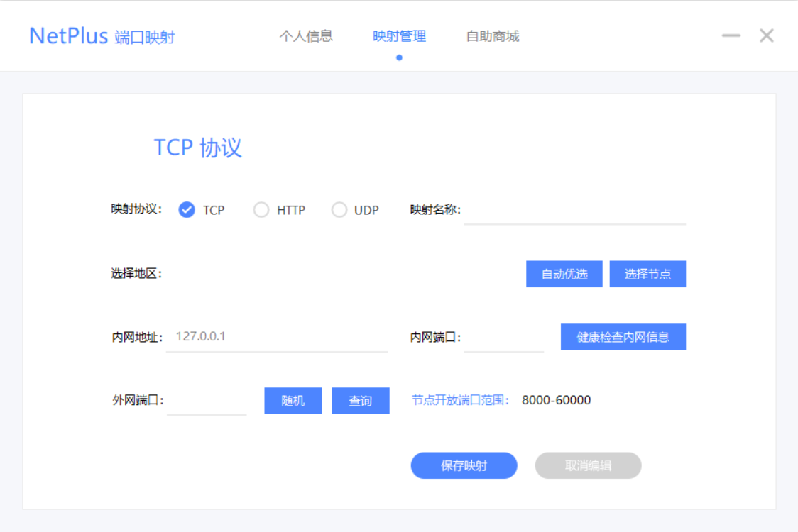The width and height of the screenshot is (798, 532).
Task: Minimize the NetPlus window
Action: tap(731, 36)
